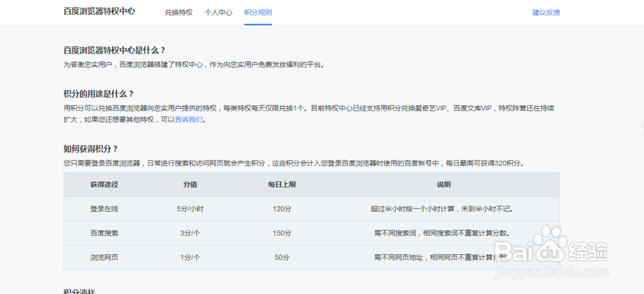Click the 1分/个 value
644x294 pixels.
pos(190,257)
